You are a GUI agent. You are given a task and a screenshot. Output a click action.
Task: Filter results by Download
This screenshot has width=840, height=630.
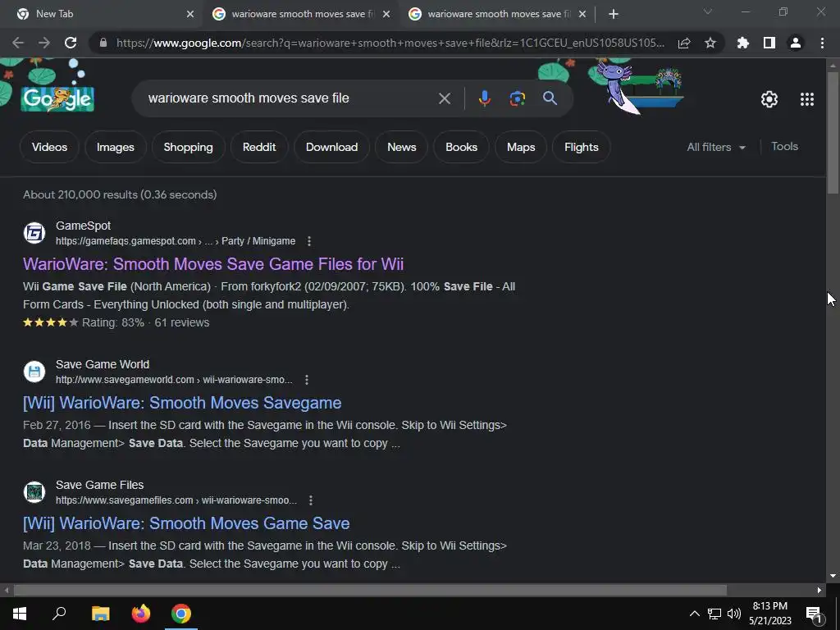[331, 147]
